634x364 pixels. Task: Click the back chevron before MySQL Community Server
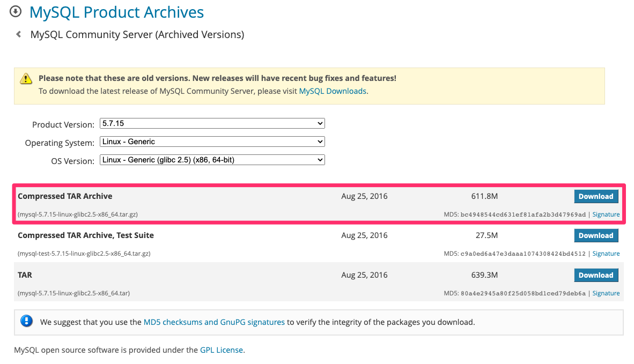point(19,34)
